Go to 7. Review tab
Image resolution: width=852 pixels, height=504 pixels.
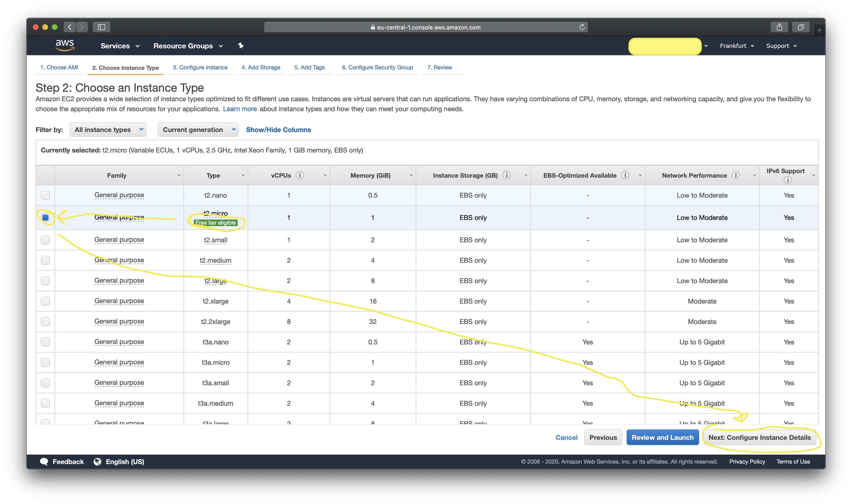[x=439, y=67]
